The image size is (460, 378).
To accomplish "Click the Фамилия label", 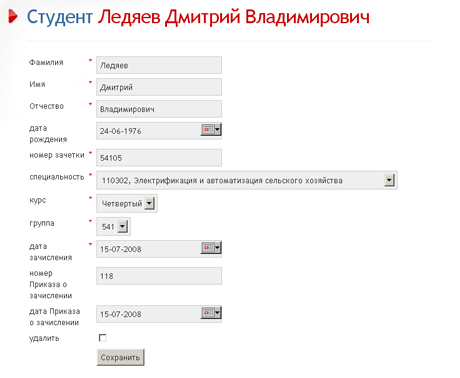I will 46,62.
